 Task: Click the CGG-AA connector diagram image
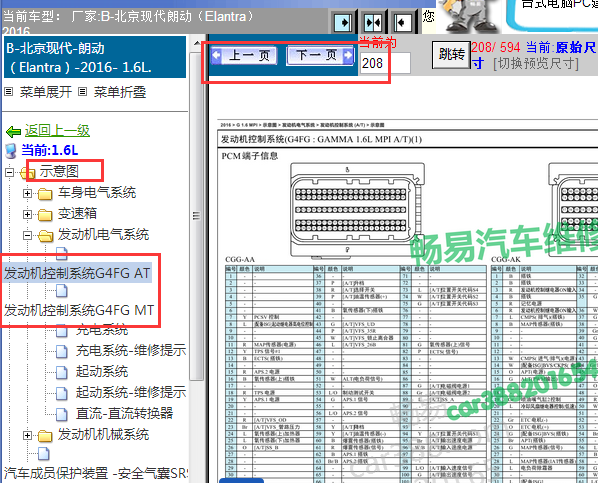point(357,211)
